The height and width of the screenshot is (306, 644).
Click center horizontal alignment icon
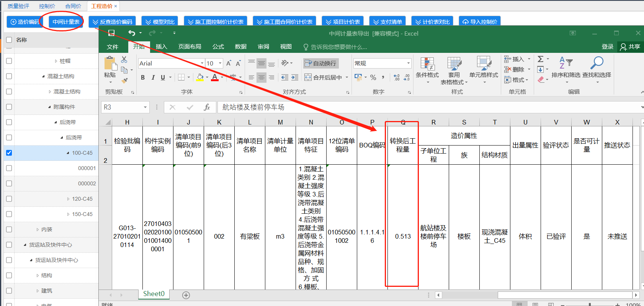(x=261, y=77)
